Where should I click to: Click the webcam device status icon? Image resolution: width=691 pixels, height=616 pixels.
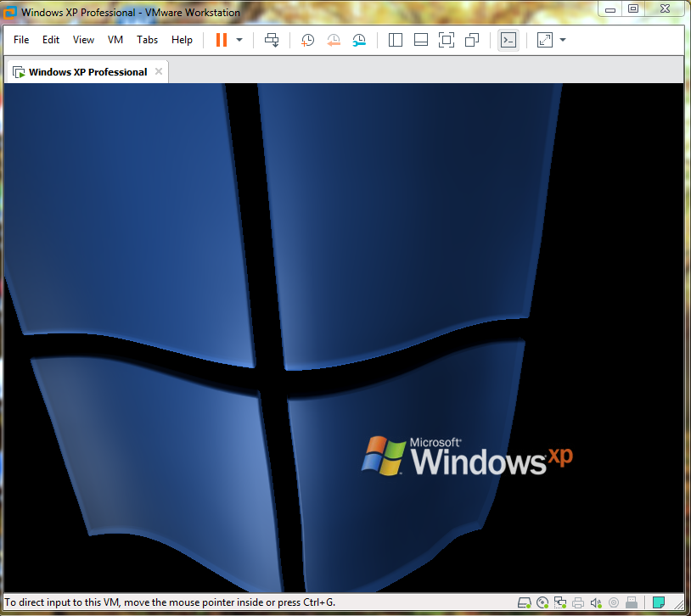pos(614,602)
